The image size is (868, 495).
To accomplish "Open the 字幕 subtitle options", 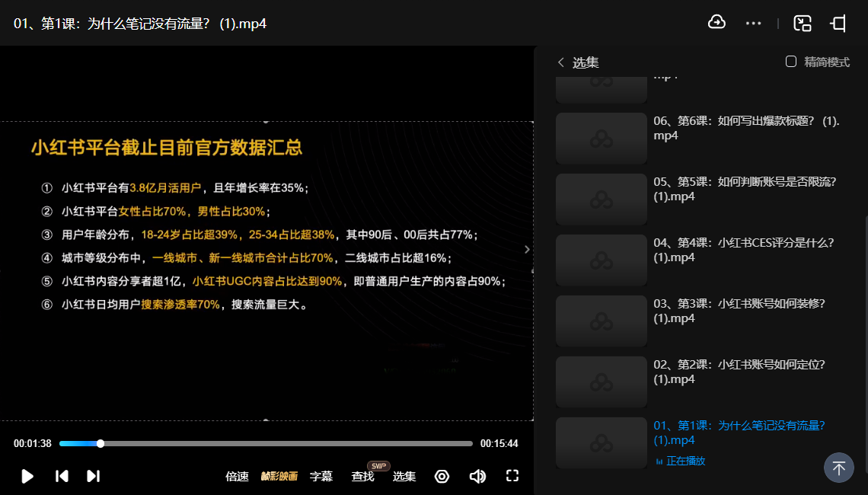I will pos(321,477).
